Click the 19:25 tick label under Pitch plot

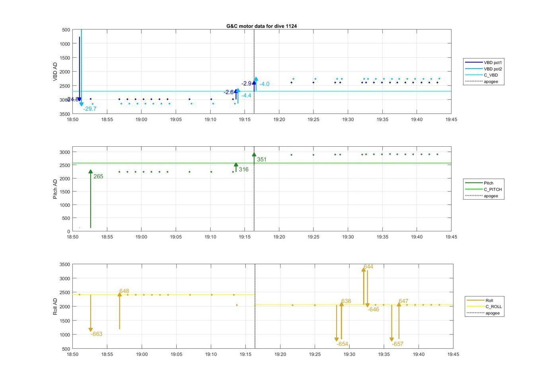click(314, 237)
